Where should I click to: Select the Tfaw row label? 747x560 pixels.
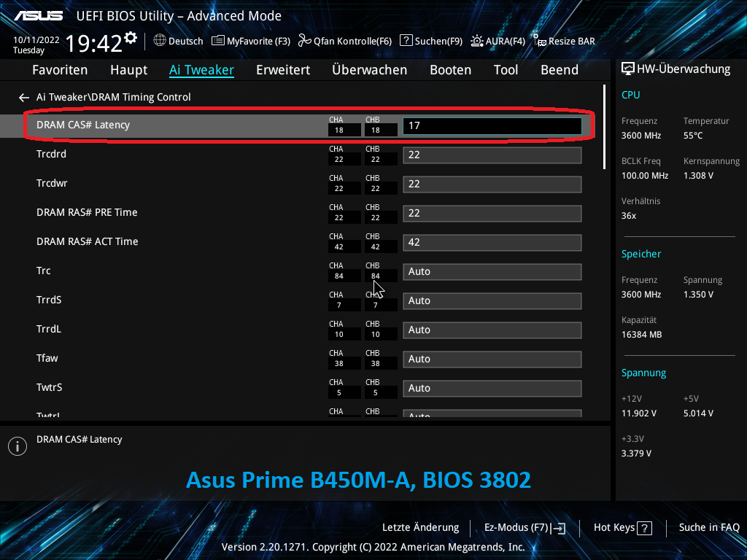[47, 358]
